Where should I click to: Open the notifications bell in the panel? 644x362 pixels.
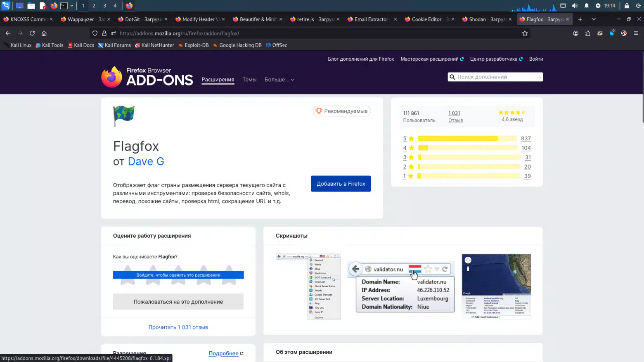click(587, 6)
